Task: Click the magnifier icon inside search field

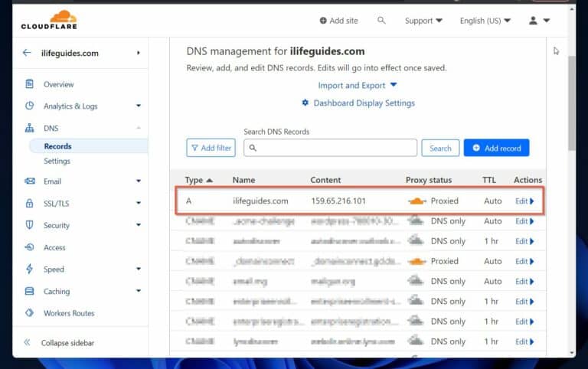Action: 253,148
